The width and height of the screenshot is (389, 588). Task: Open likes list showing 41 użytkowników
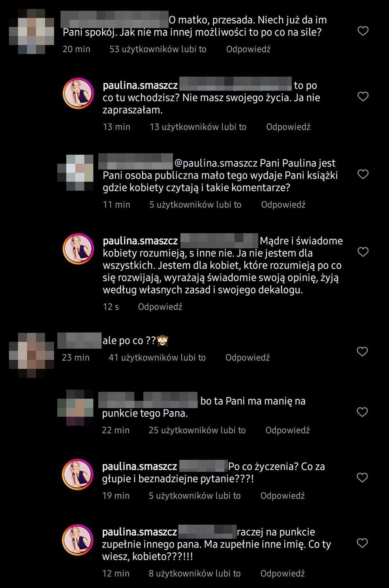[x=157, y=358]
